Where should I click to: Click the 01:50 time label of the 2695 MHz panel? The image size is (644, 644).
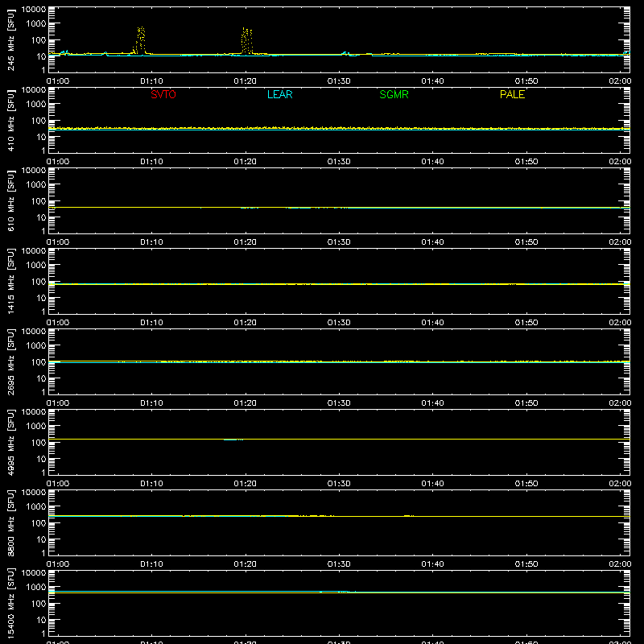(x=526, y=403)
